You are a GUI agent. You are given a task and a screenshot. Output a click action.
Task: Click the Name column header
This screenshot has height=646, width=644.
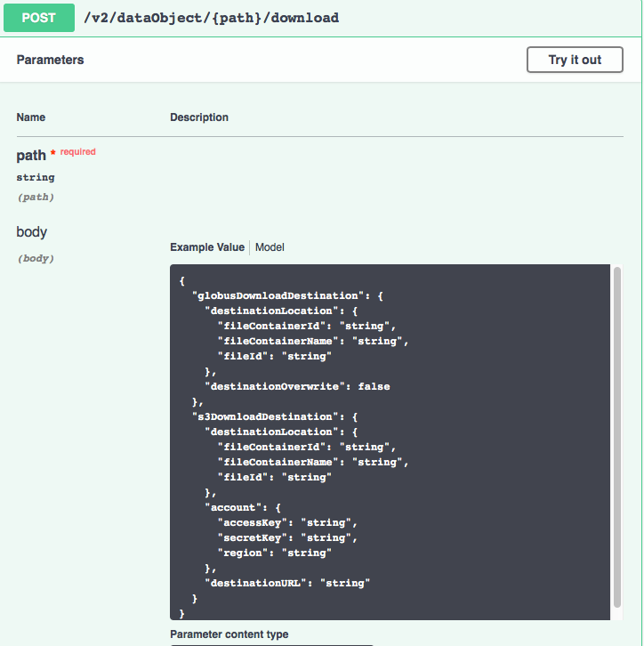(x=31, y=117)
